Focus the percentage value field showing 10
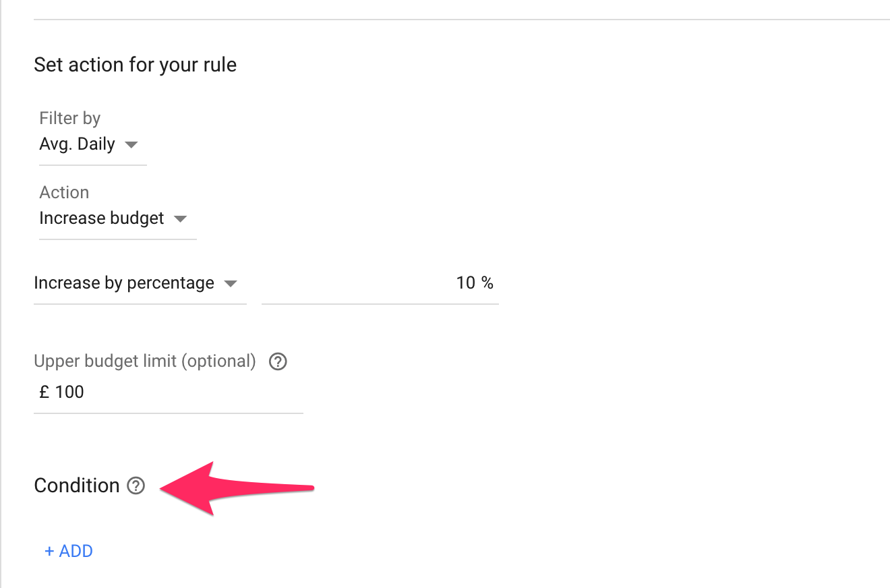 [x=378, y=283]
